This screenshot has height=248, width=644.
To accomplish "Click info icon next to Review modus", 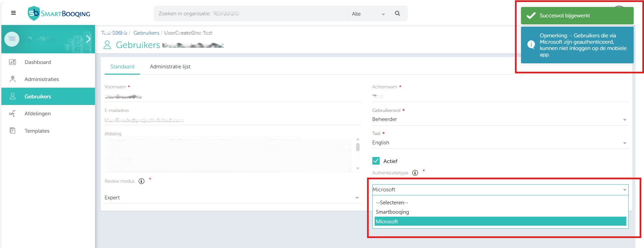I will [141, 181].
